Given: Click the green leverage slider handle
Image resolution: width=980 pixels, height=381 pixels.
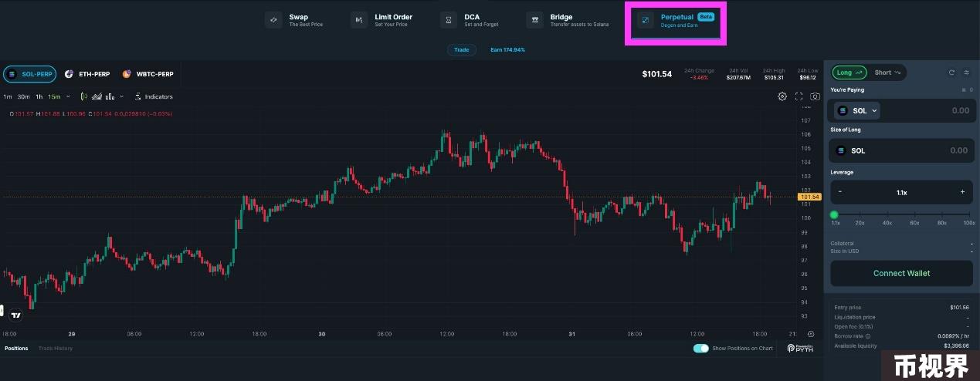Looking at the screenshot, I should tap(834, 215).
